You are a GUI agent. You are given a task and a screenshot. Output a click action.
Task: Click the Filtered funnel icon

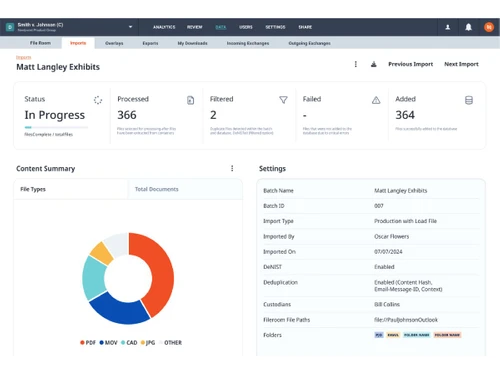tap(283, 100)
